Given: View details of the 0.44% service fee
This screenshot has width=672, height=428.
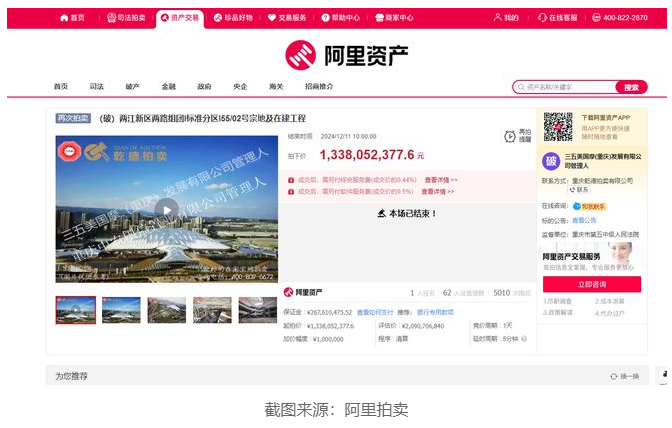Looking at the screenshot, I should click(x=441, y=180).
